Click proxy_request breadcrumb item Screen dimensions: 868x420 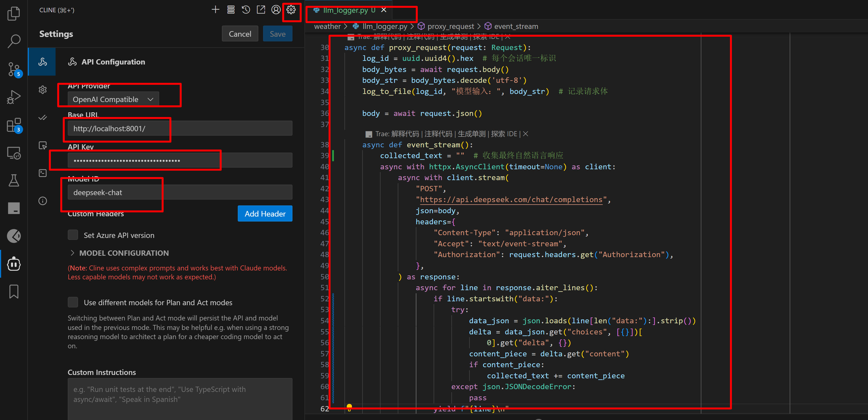click(450, 26)
